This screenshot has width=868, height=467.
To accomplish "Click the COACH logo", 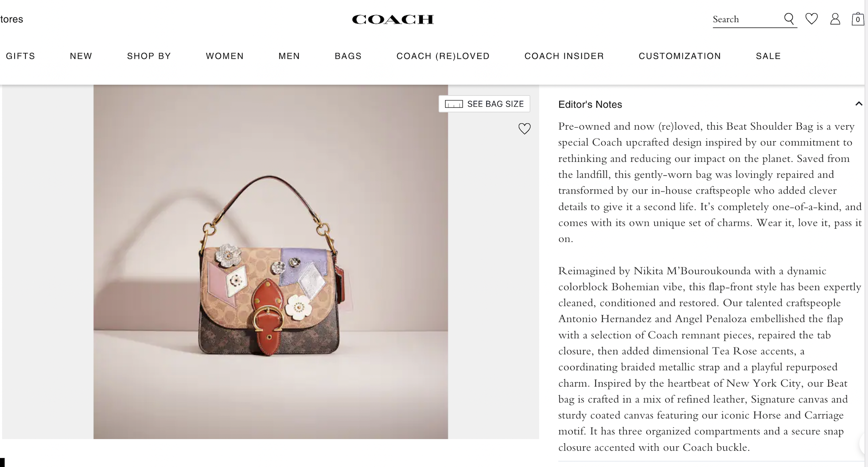I will click(x=393, y=19).
